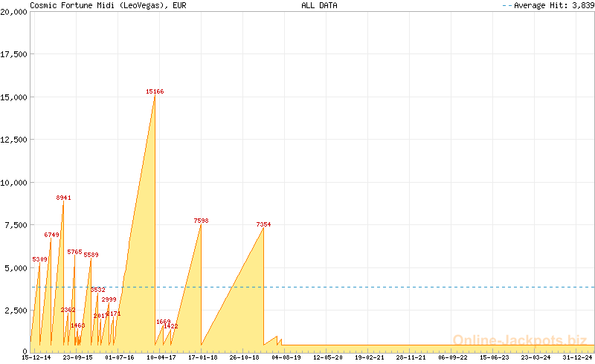Select the 10-04-17 date on x-axis
Viewport: 595px width, 364px height.
[x=161, y=357]
